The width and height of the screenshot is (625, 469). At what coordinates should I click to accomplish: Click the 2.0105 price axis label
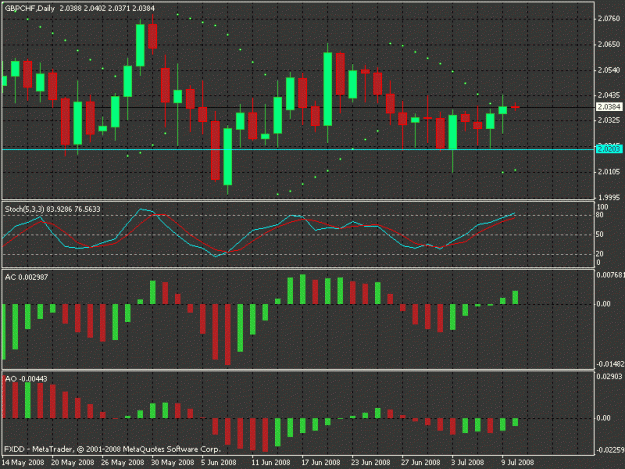coord(609,172)
